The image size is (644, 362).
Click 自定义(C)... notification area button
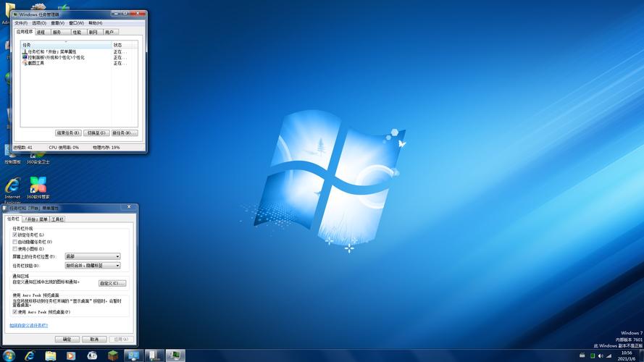click(x=112, y=283)
